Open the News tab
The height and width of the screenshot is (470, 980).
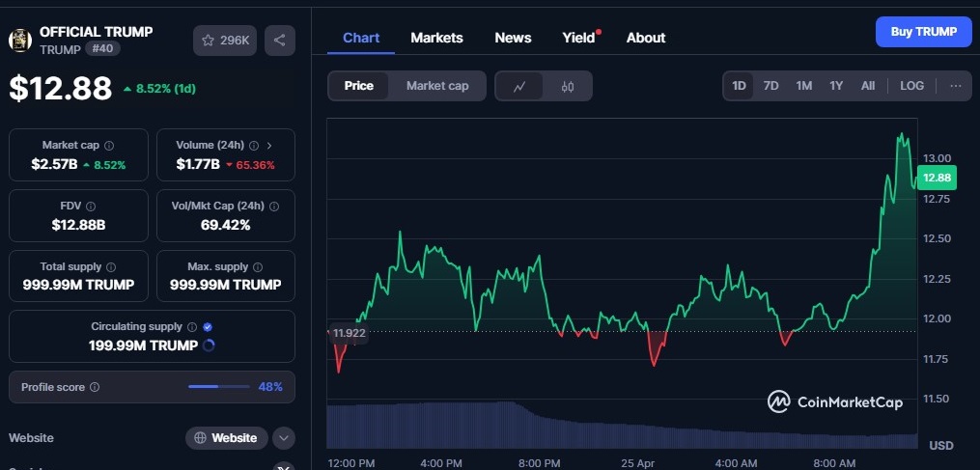pyautogui.click(x=513, y=38)
